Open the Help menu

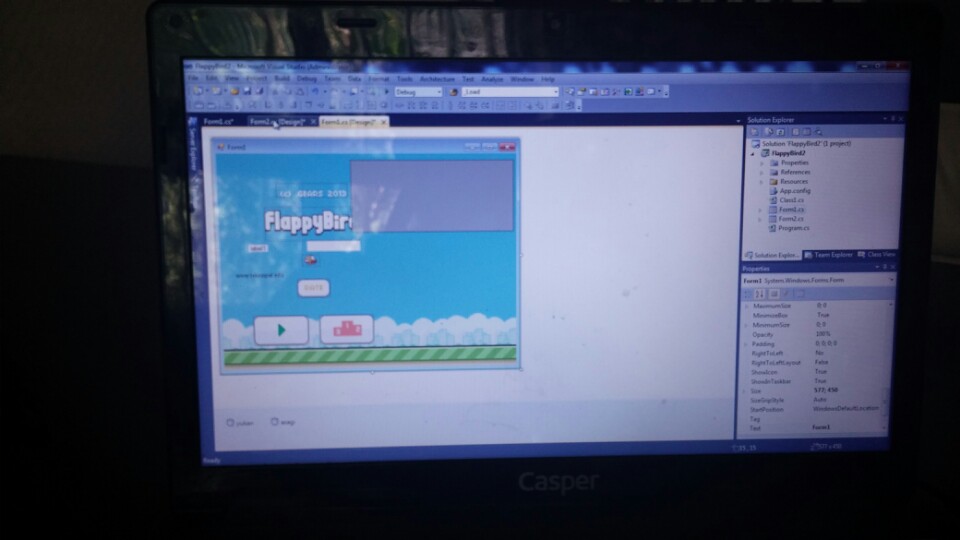coord(547,79)
